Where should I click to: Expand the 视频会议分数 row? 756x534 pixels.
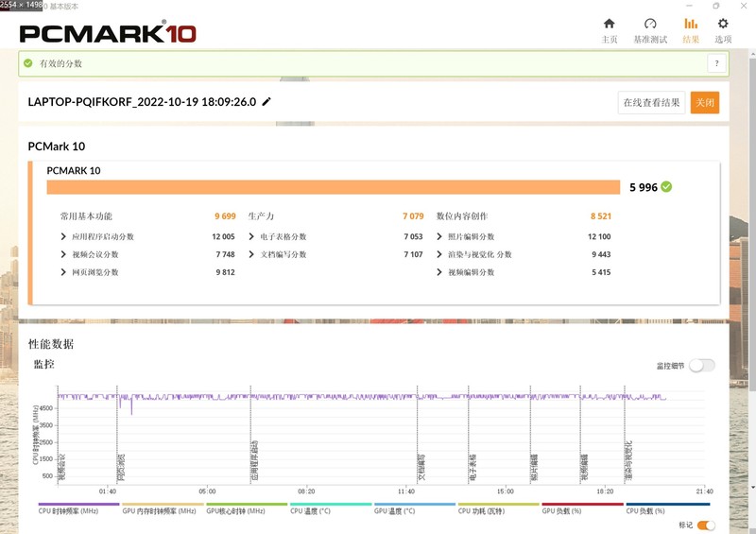(x=63, y=255)
